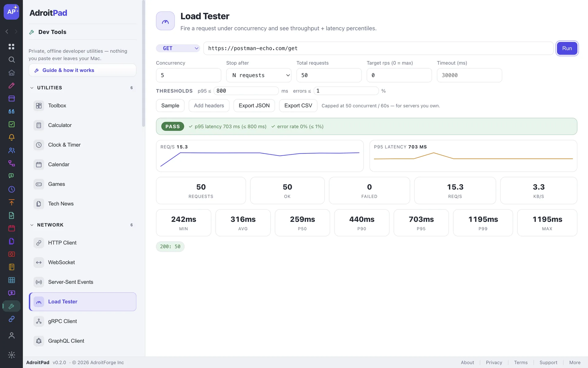This screenshot has height=368, width=588.
Task: Click the user profile icon in rail
Action: [x=11, y=335]
